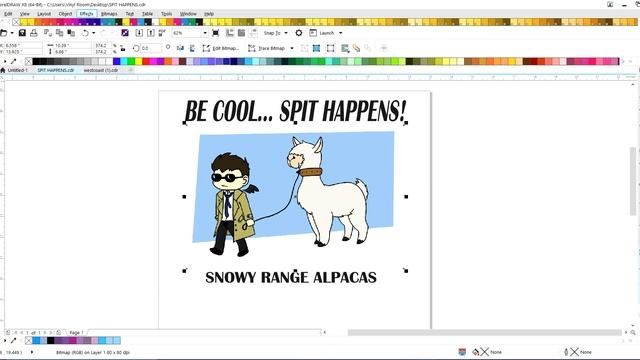Open the Zoom level dropdown
Screen dimensions: 640x360
205,33
